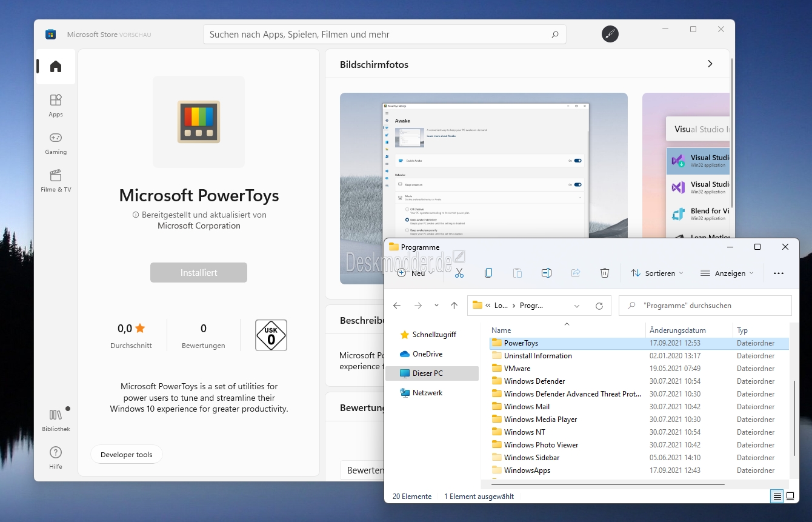This screenshot has height=522, width=812.
Task: Sort by Name column header
Action: click(x=567, y=330)
